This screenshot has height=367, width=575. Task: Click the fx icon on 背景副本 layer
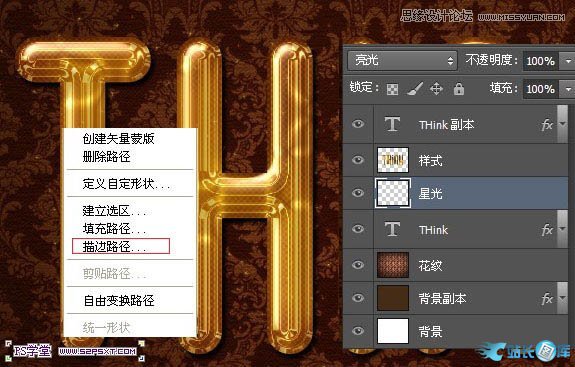[547, 298]
